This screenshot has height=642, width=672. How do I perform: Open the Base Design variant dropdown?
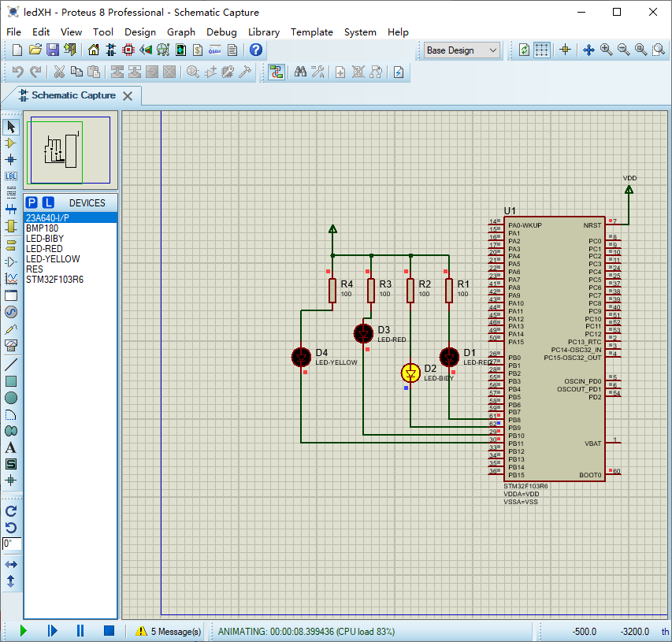(x=462, y=50)
